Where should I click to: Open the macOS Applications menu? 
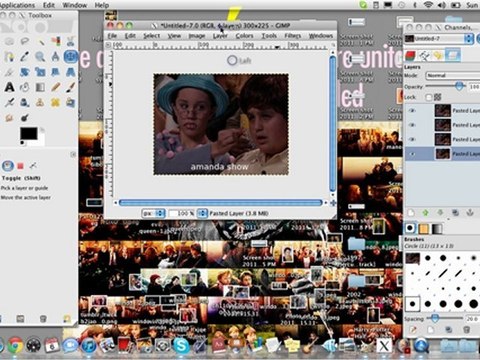coord(17,5)
